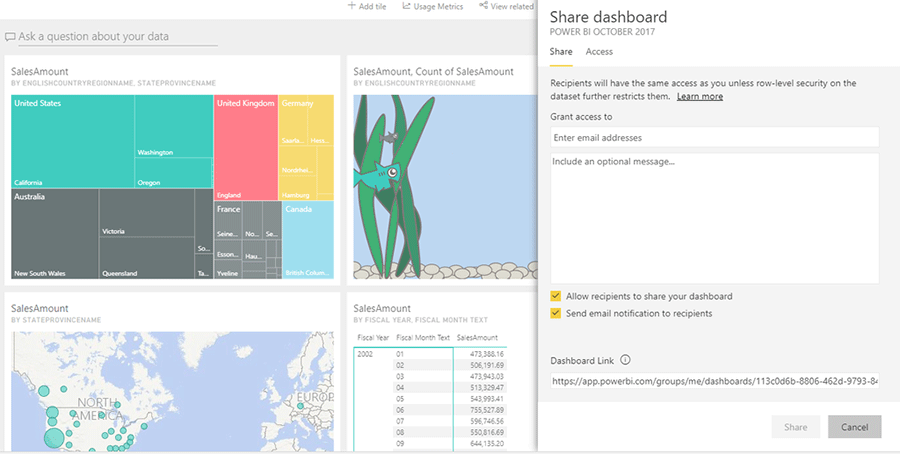Click the Dashboard Link URL field
The height and width of the screenshot is (454, 900).
(x=715, y=381)
